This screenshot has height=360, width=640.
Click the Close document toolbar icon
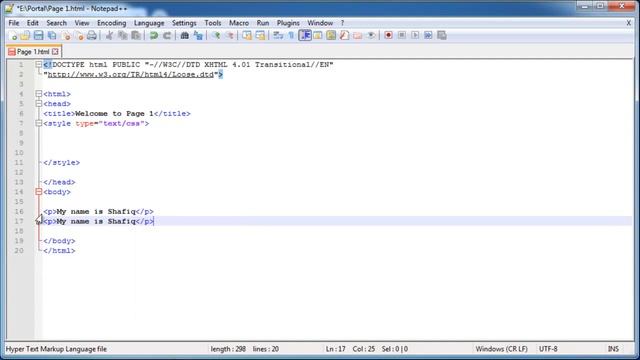[x=66, y=36]
